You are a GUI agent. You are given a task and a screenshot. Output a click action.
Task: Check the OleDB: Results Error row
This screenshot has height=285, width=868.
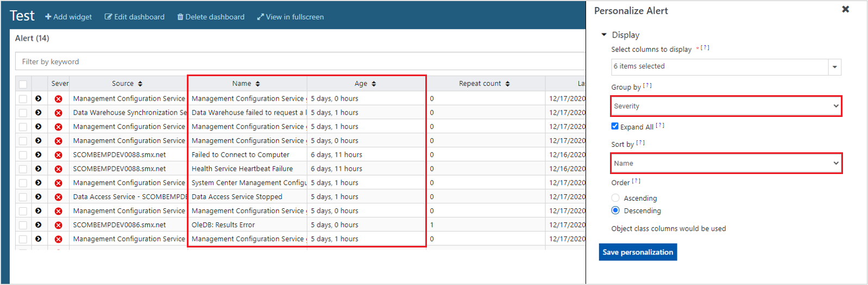coord(23,225)
